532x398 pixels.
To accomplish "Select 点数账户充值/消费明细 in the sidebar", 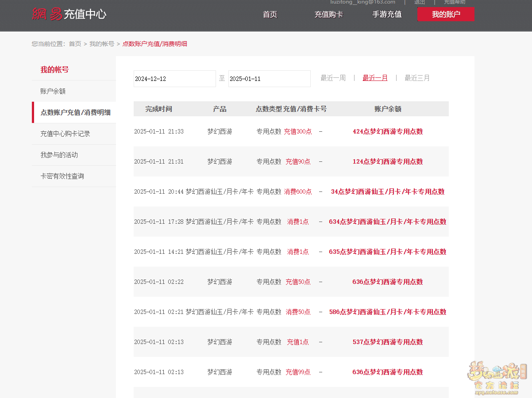I will (74, 112).
